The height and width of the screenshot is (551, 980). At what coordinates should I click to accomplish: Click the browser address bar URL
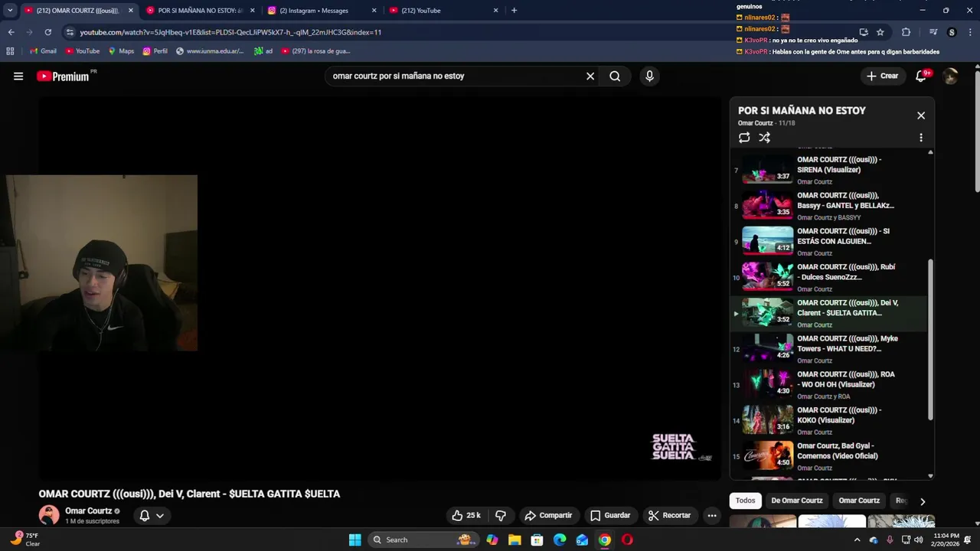[x=230, y=32]
